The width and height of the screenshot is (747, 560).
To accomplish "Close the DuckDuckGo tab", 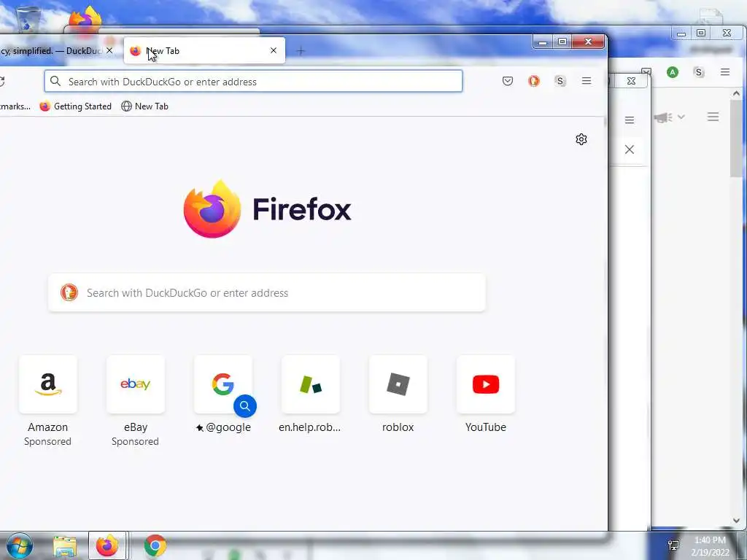I will point(109,50).
